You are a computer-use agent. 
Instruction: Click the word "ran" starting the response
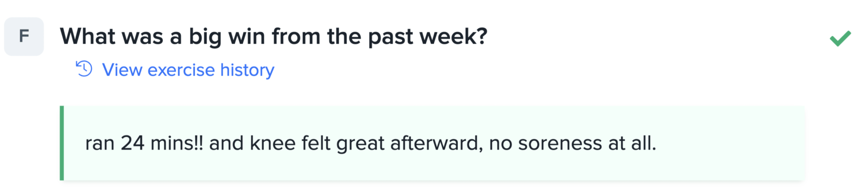pyautogui.click(x=100, y=143)
